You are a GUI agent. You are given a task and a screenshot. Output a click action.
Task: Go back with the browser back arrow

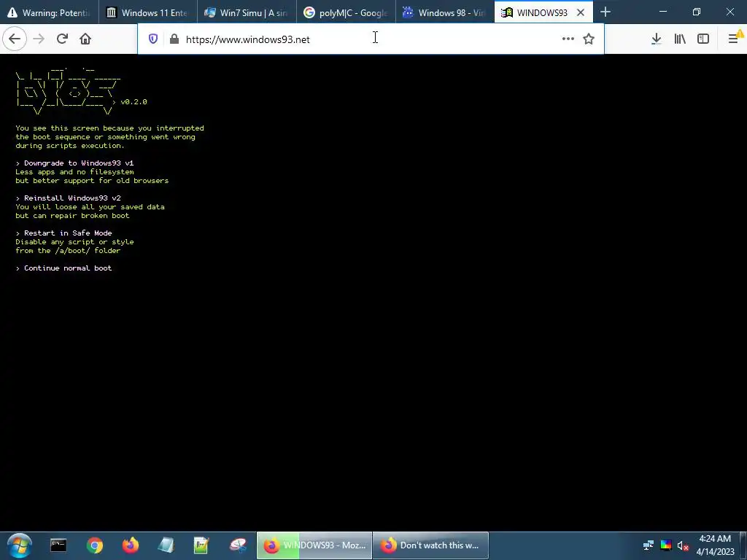point(15,39)
